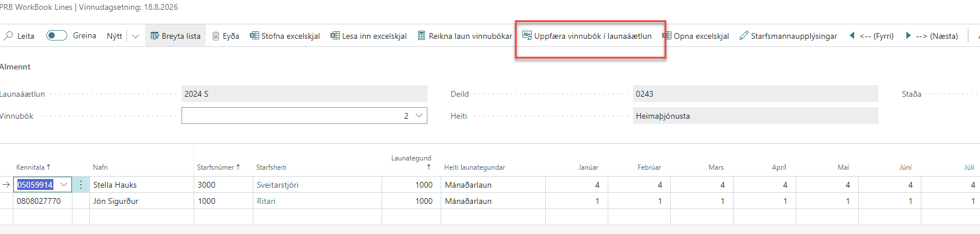
Task: Expand the Kennitala dropdown in first row
Action: (x=64, y=185)
